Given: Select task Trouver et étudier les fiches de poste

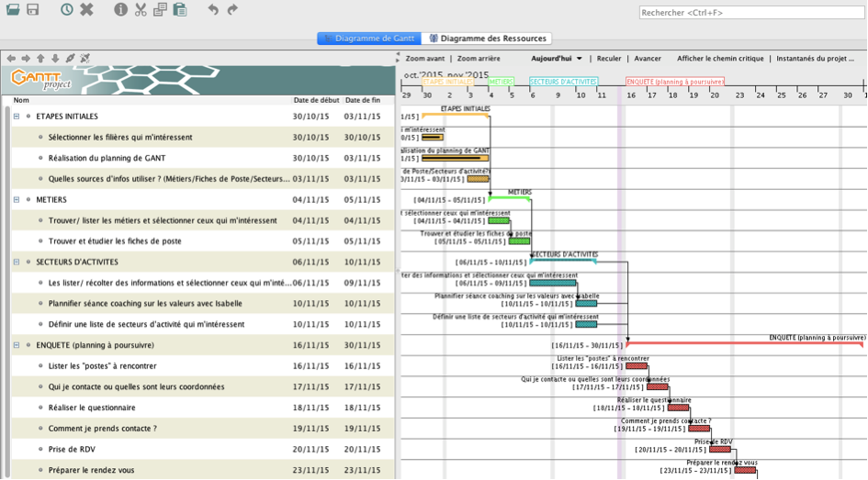Looking at the screenshot, I should click(x=115, y=241).
